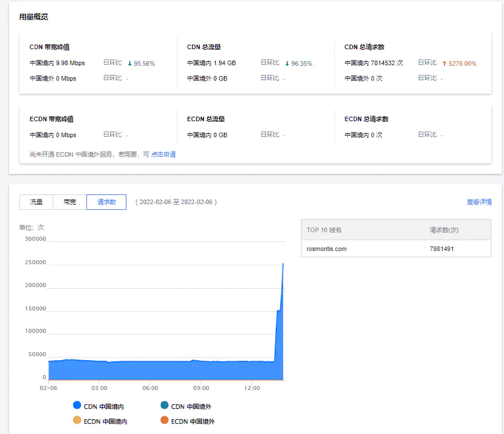
Task: Click the 06:00 x-axis label
Action: pos(150,388)
